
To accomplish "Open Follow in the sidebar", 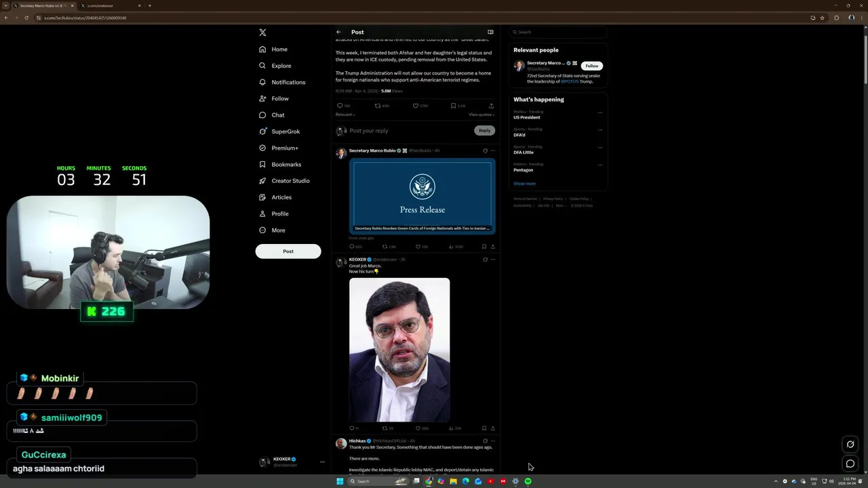I will 274,99.
